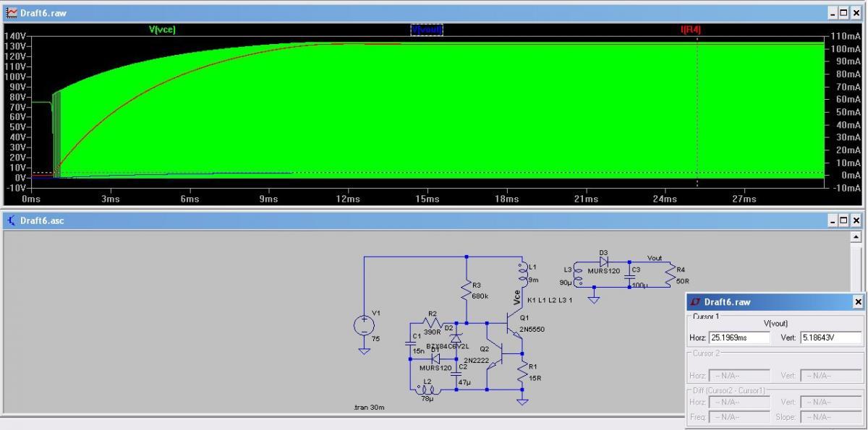Click the L2 inductor symbol
Screen dimensions: 868x430
[x=427, y=390]
